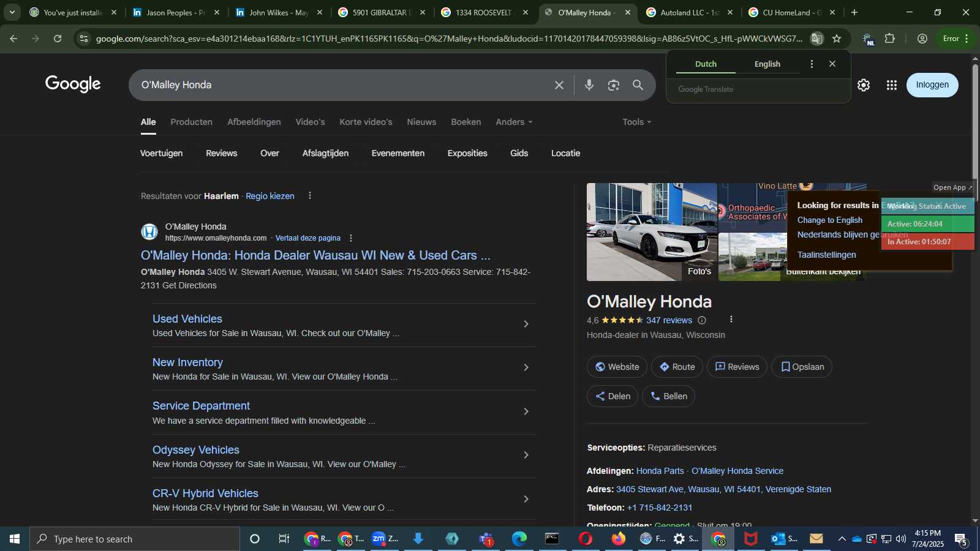Image resolution: width=980 pixels, height=551 pixels.
Task: Open Google quick settings gear icon
Action: tap(864, 85)
